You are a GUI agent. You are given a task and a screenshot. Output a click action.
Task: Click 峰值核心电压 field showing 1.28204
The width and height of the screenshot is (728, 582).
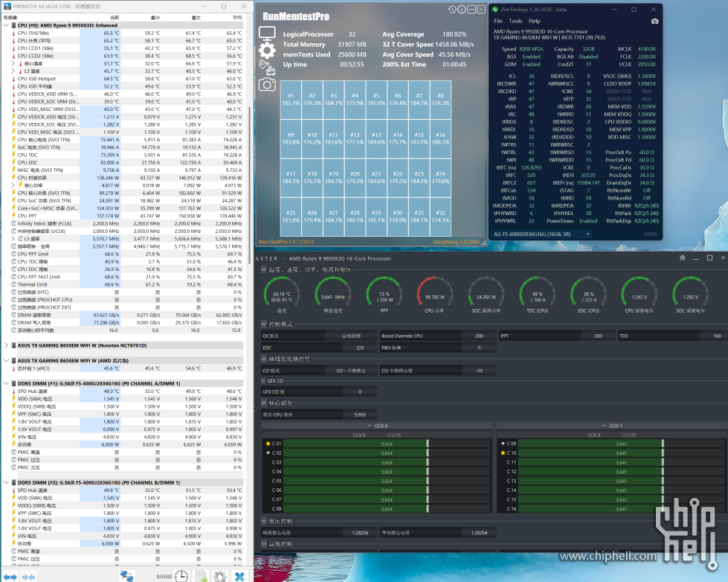click(360, 533)
